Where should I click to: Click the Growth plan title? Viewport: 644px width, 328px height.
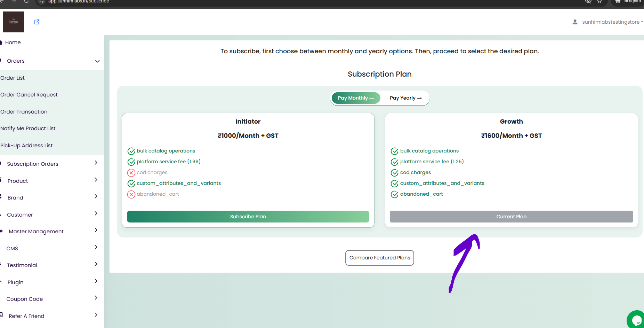pyautogui.click(x=511, y=122)
